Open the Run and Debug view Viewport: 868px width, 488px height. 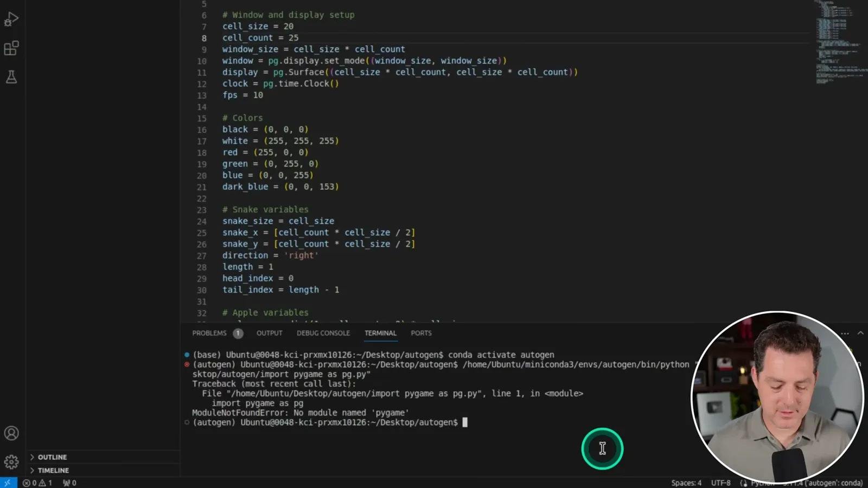[x=11, y=20]
